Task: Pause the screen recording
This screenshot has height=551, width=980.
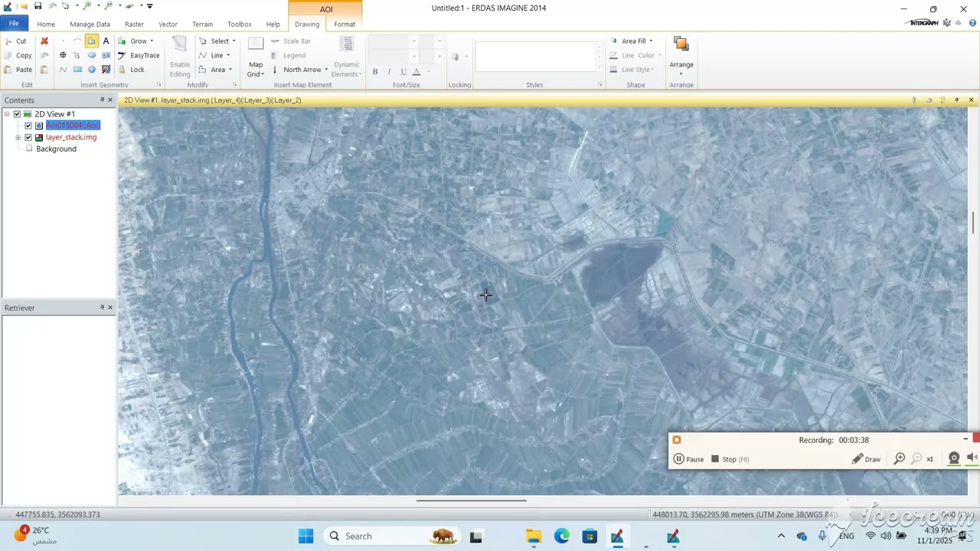Action: click(688, 459)
